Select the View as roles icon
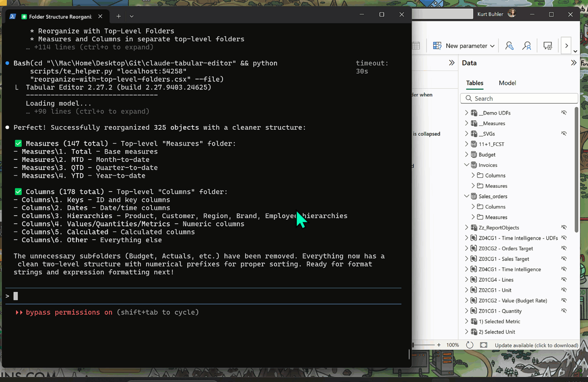This screenshot has width=588, height=382. (527, 46)
